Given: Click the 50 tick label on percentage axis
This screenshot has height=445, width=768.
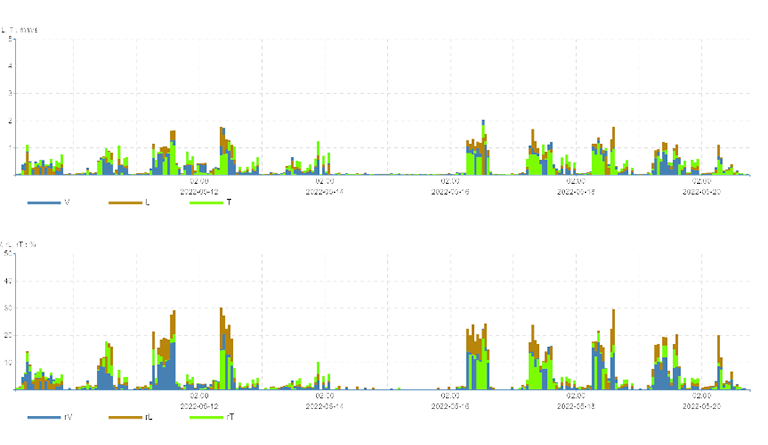Looking at the screenshot, I should click(x=8, y=253).
